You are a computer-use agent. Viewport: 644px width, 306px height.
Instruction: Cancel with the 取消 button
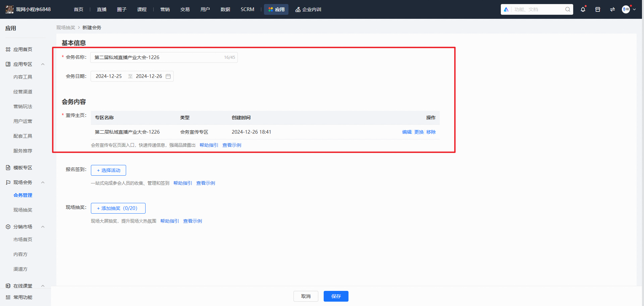click(306, 296)
